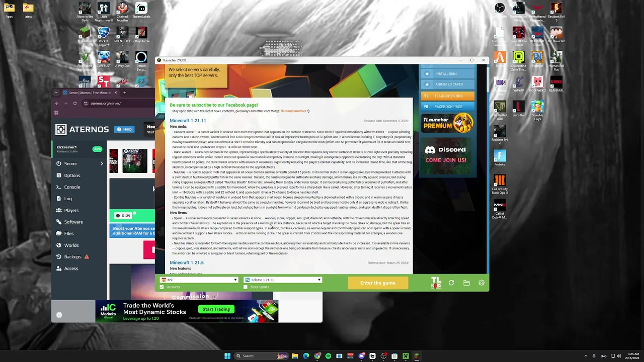This screenshot has width=644, height=362.
Task: Click Start Trading ad button
Action: pyautogui.click(x=216, y=309)
